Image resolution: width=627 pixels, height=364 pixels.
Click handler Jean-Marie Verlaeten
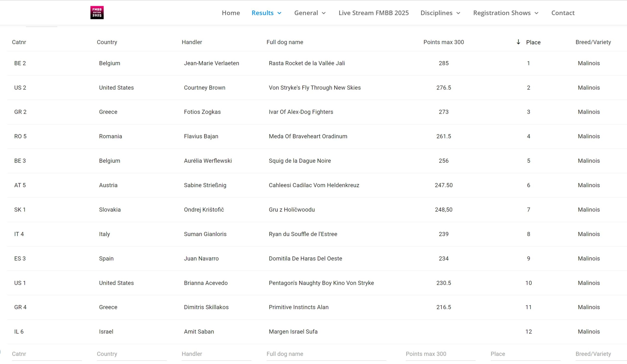click(211, 63)
